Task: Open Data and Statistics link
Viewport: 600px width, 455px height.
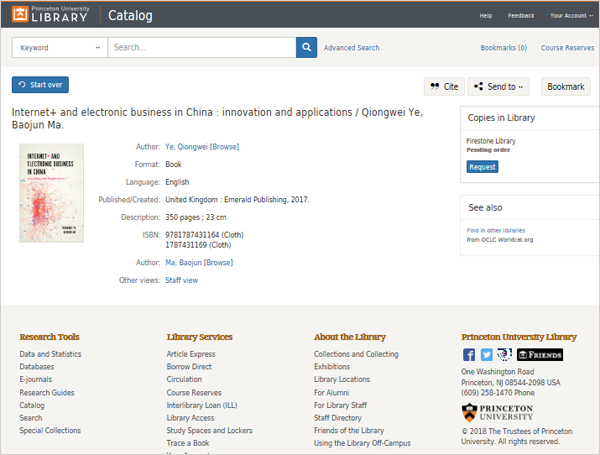Action: point(51,354)
